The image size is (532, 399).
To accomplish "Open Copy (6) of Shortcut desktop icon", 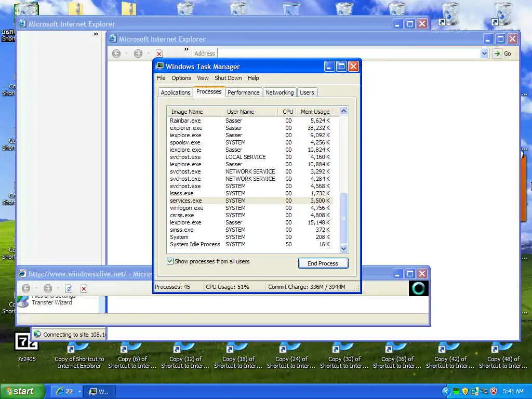I will click(x=132, y=355).
